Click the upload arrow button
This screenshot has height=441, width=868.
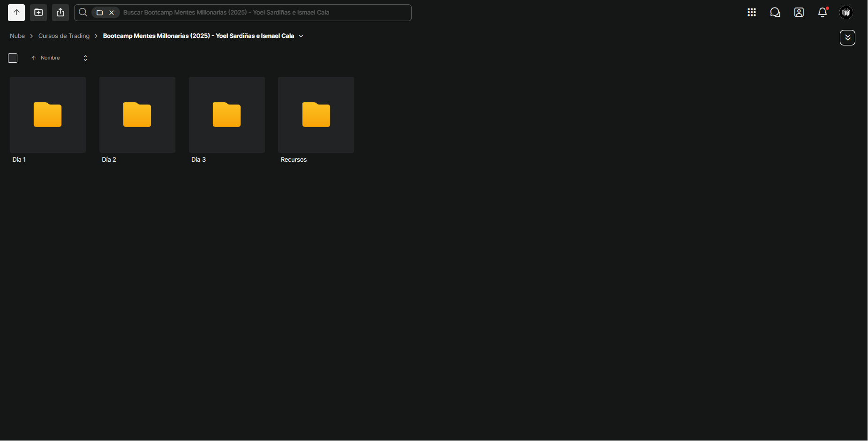pyautogui.click(x=16, y=13)
